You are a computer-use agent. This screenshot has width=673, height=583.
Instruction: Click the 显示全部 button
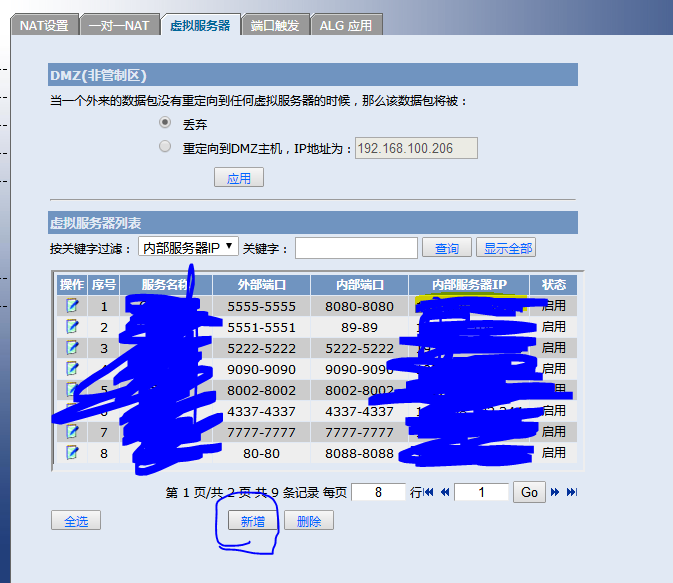(506, 248)
